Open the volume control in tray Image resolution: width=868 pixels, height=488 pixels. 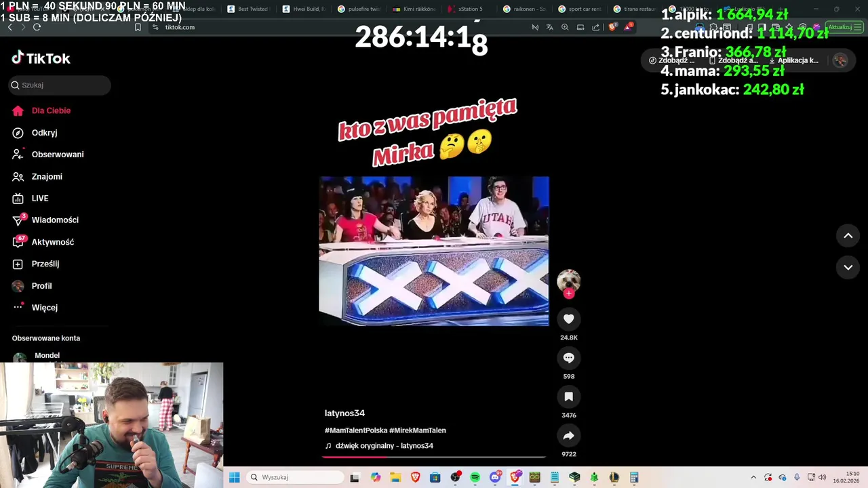point(822,477)
